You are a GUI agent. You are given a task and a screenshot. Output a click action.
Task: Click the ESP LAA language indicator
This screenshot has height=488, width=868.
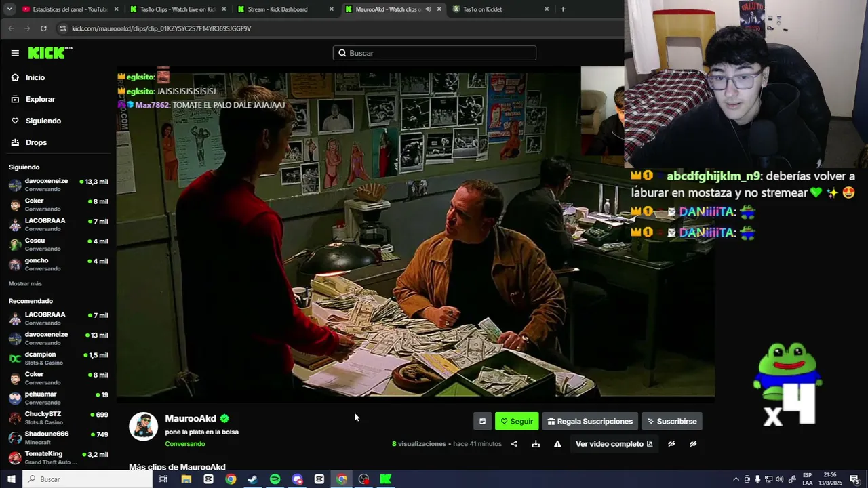[808, 479]
